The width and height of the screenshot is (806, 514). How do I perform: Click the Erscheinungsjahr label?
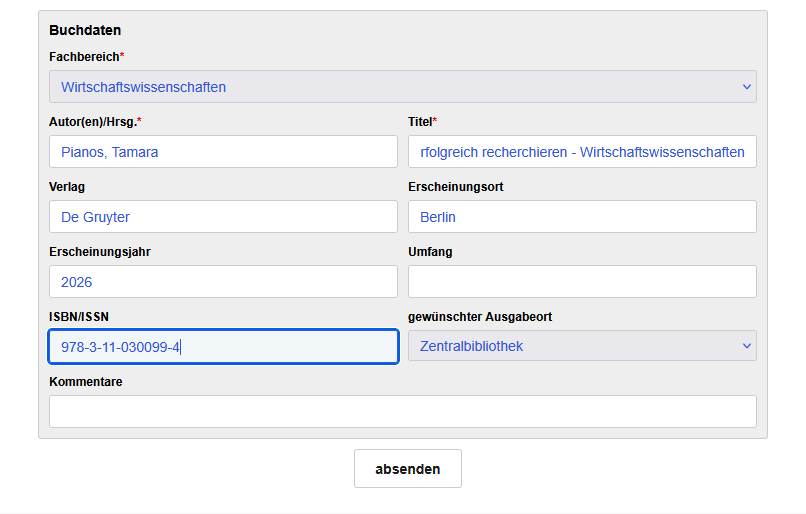tap(100, 252)
